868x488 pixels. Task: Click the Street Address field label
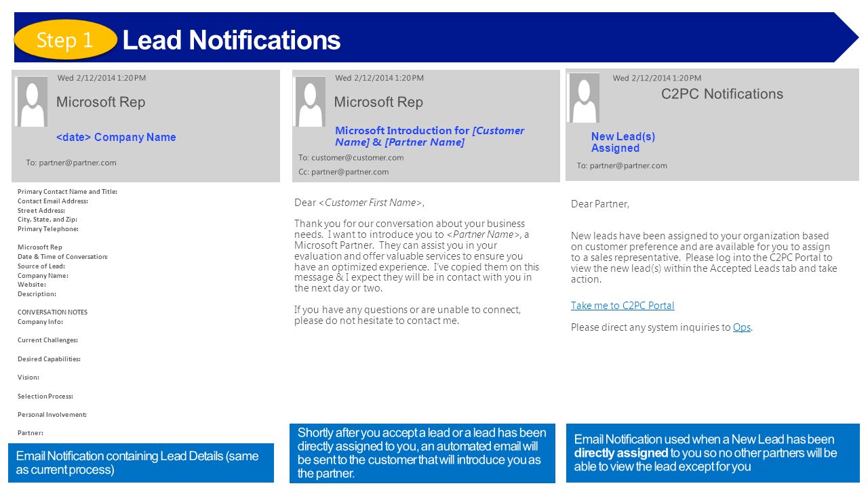(x=41, y=211)
